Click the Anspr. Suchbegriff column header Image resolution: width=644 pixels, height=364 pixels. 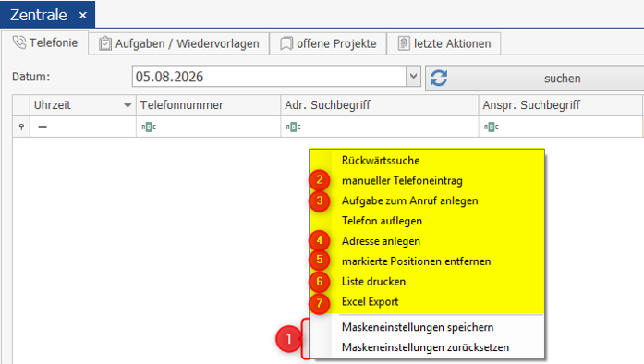[560, 105]
